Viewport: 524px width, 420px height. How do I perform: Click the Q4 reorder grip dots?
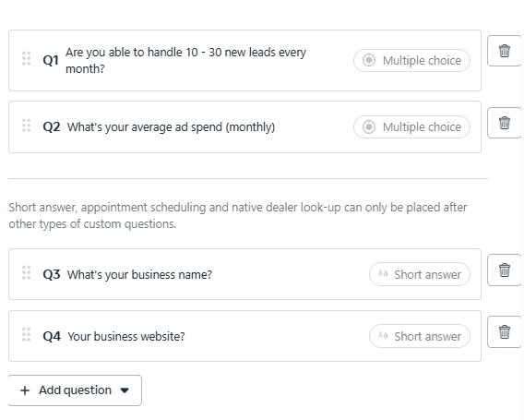point(26,334)
